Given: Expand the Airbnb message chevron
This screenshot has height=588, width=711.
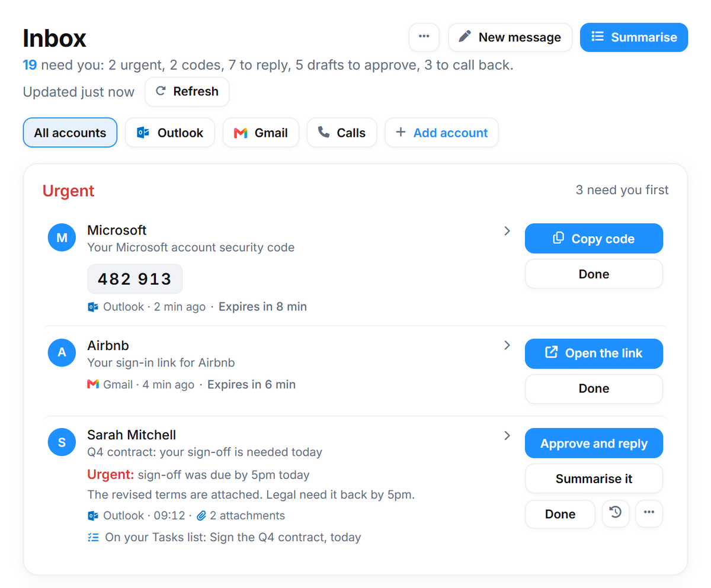Looking at the screenshot, I should pos(507,345).
